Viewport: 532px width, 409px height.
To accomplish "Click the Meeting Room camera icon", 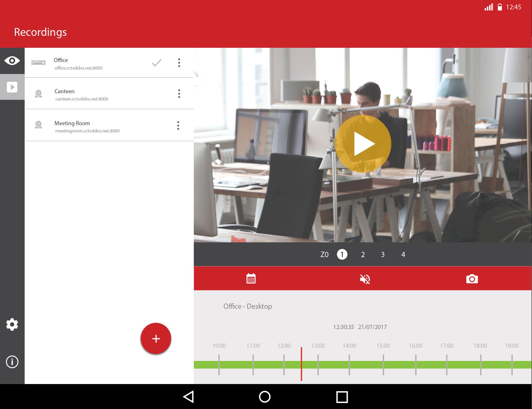I will (38, 125).
